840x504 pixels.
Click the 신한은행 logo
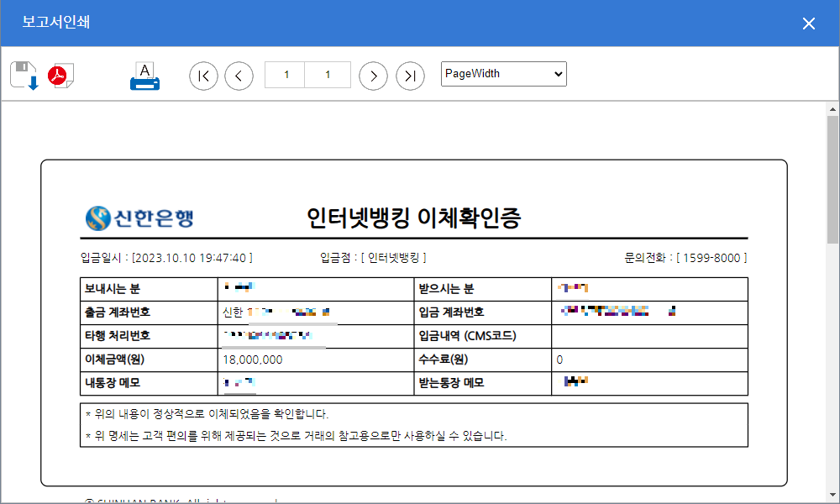(139, 218)
